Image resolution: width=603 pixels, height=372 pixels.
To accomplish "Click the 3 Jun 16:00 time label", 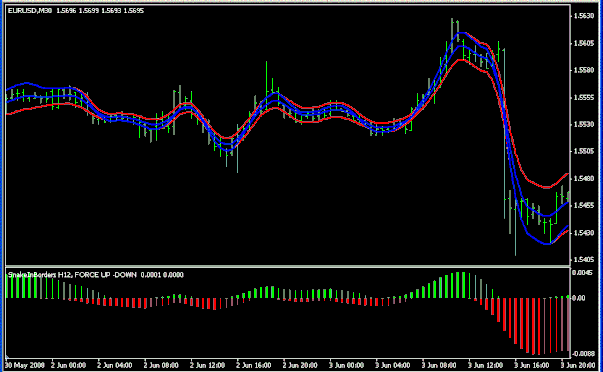I will tap(532, 365).
